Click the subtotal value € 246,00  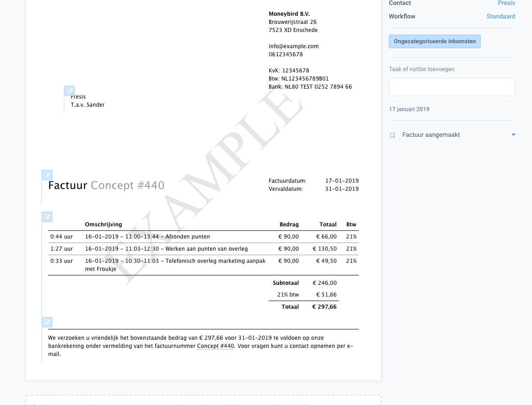pyautogui.click(x=325, y=283)
